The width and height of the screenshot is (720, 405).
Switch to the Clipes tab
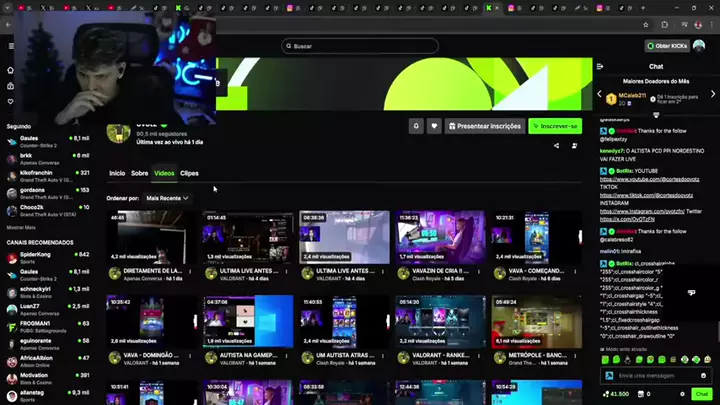click(x=189, y=173)
